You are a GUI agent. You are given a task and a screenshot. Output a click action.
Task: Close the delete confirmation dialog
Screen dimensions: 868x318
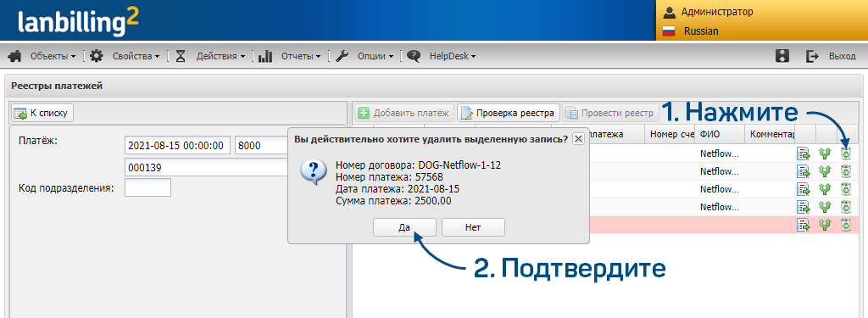pyautogui.click(x=578, y=138)
